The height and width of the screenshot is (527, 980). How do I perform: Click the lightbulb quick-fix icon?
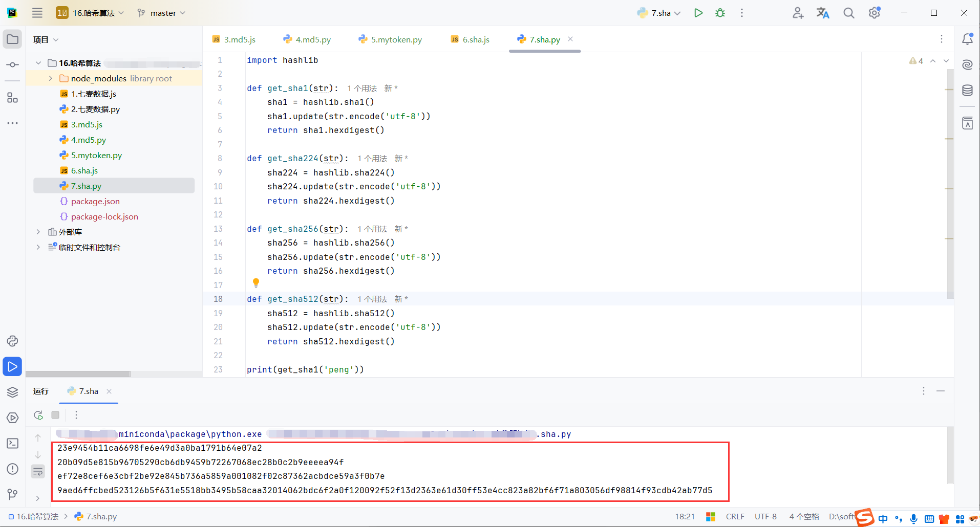click(256, 282)
